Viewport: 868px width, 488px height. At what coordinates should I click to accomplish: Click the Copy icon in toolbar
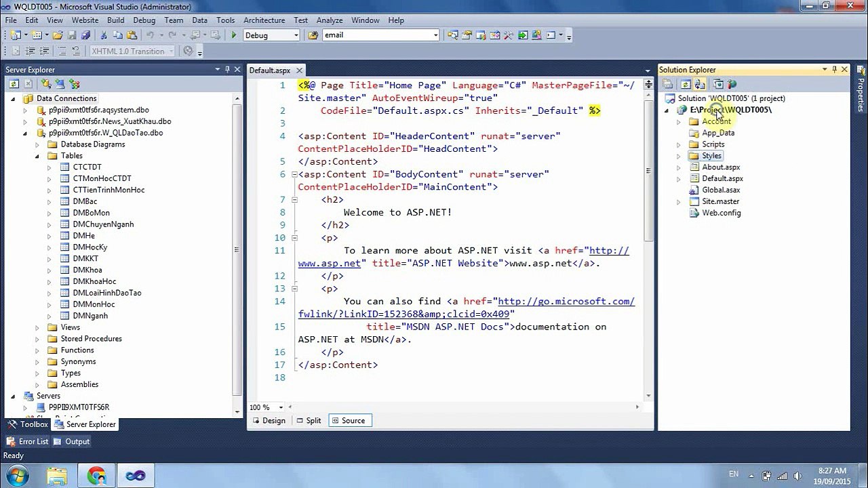(x=117, y=35)
